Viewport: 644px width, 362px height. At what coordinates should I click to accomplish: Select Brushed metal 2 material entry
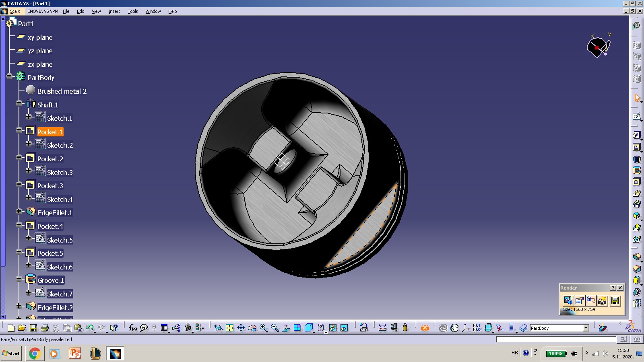62,91
